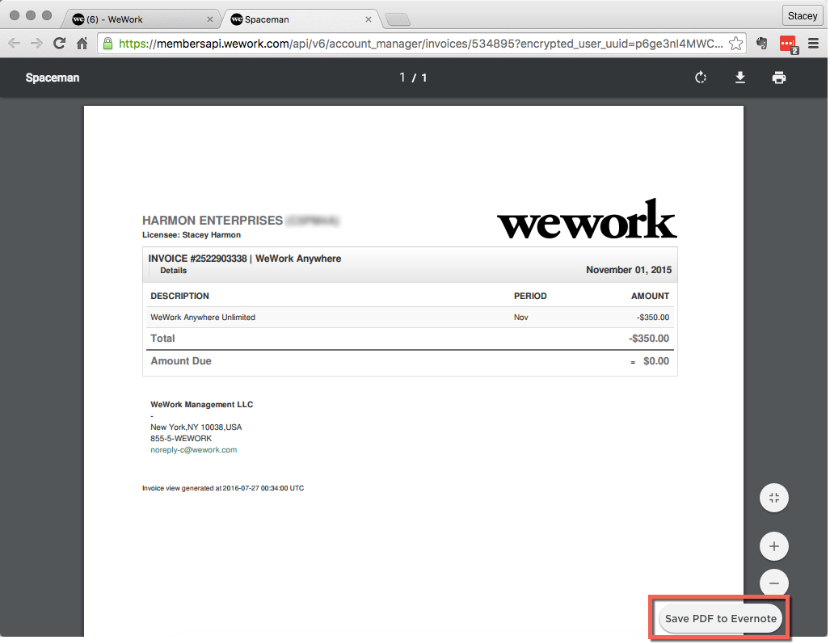Open the red password manager extension
830x644 pixels.
788,44
